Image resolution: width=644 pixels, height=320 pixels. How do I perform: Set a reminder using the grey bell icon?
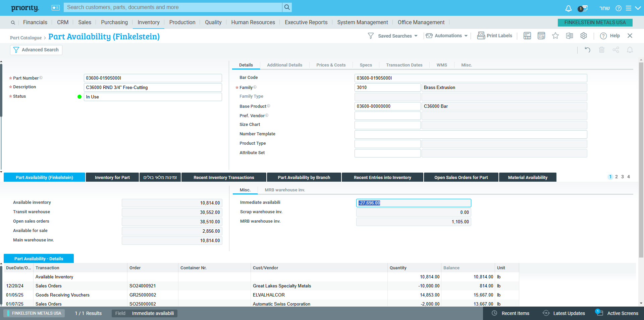click(630, 50)
